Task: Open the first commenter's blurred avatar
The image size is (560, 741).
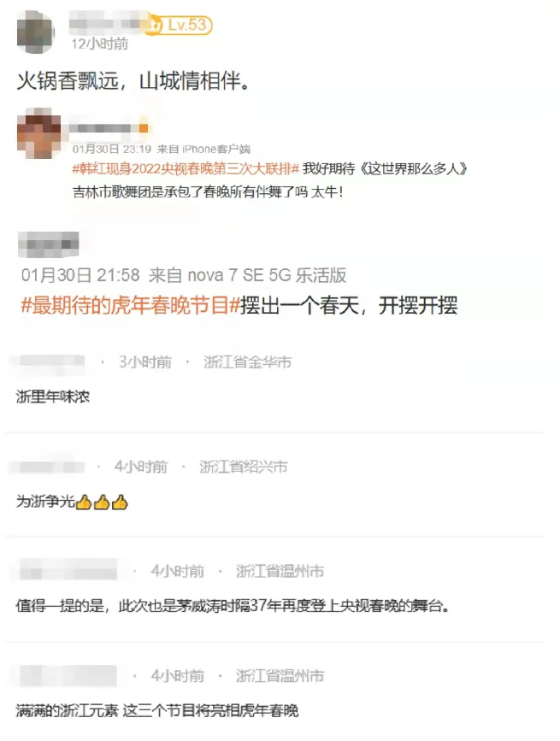Action: (35, 32)
